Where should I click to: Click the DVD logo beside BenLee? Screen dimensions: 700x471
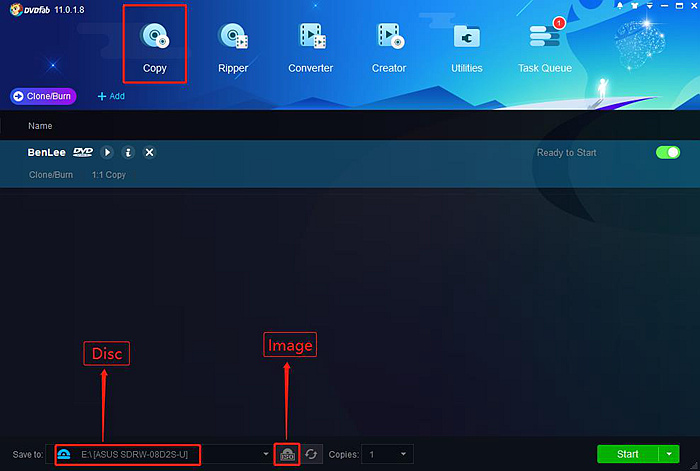pyautogui.click(x=83, y=152)
